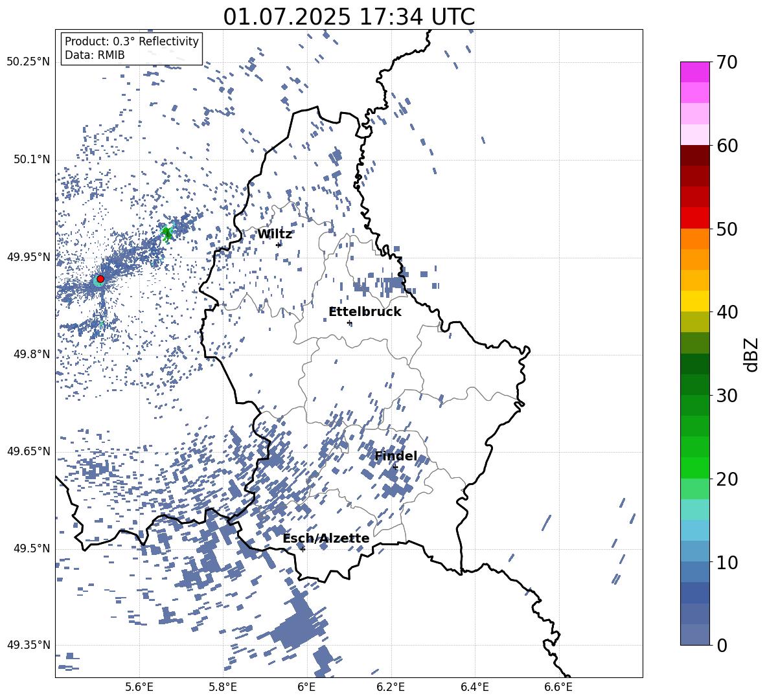This screenshot has height=700, width=767.
Task: Click the 10 tick on colorbar
Action: [727, 562]
